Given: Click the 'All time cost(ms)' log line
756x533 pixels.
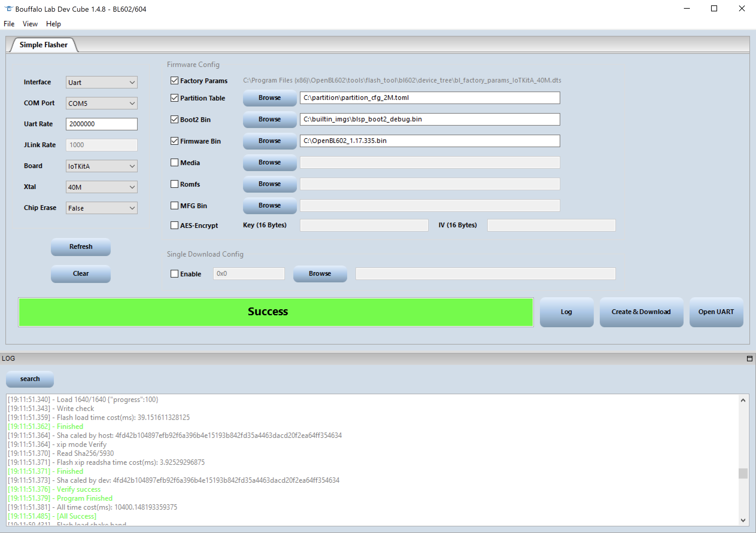Looking at the screenshot, I should (x=92, y=507).
